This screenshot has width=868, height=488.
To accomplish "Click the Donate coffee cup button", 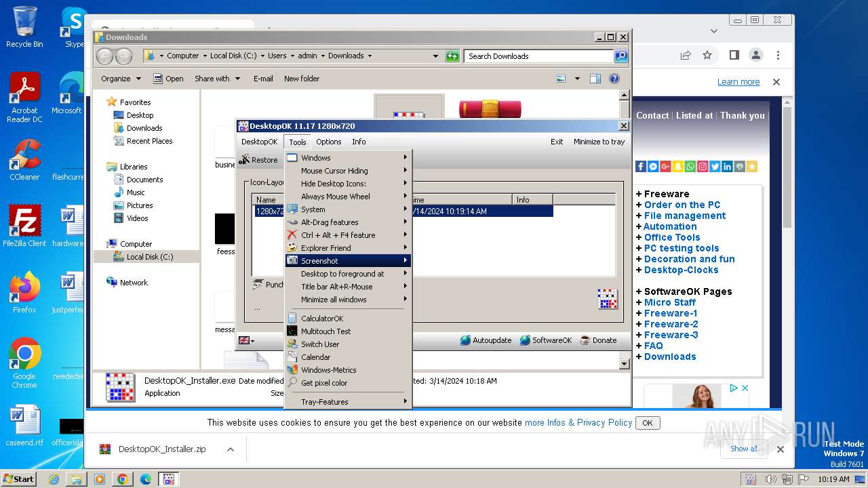I will 599,340.
